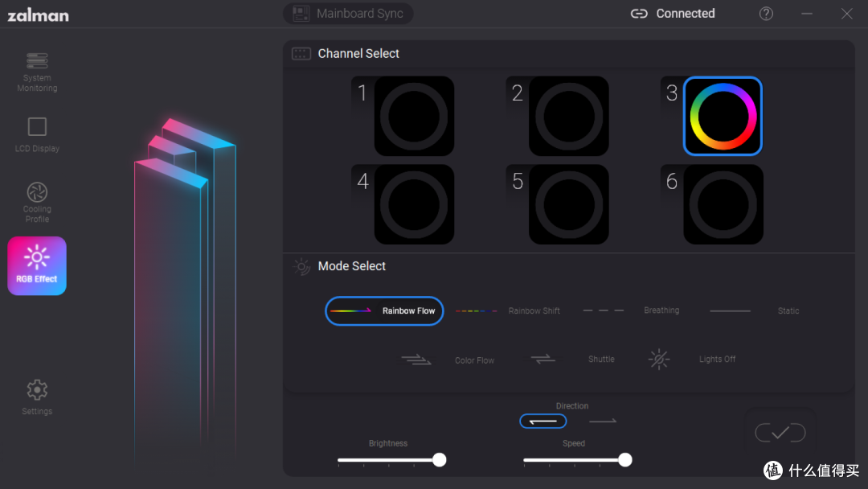The image size is (868, 489).
Task: Select fan channel 6
Action: (x=723, y=204)
